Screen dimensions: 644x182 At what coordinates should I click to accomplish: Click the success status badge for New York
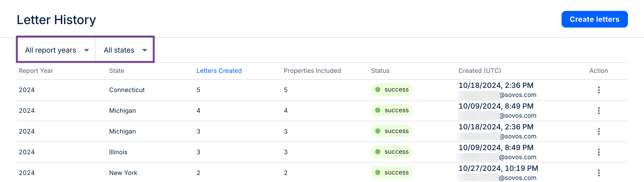coord(392,172)
